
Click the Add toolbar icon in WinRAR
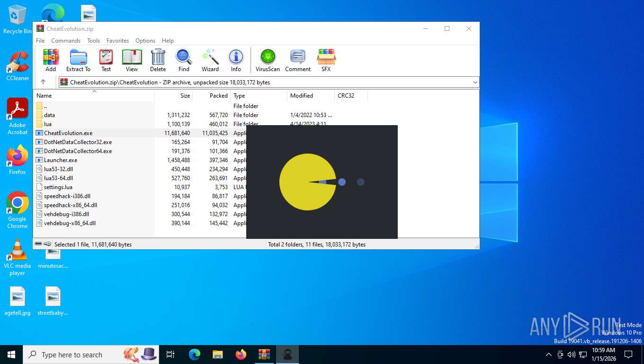(x=50, y=60)
